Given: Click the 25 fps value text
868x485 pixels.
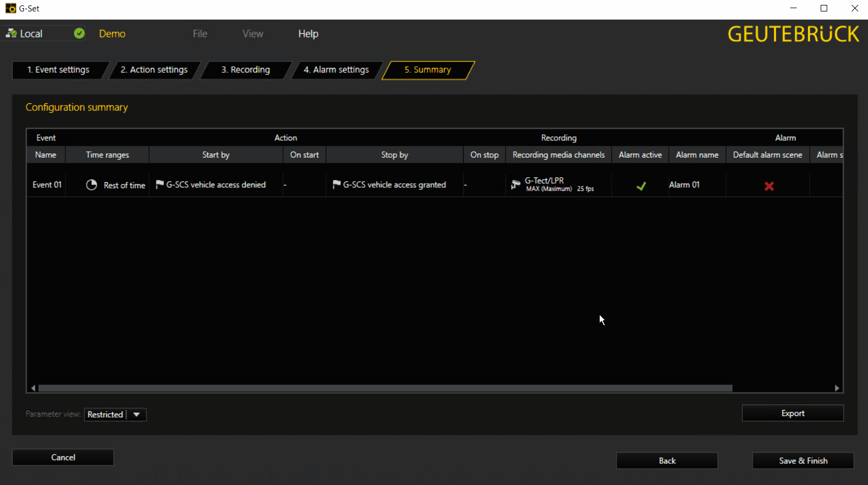Looking at the screenshot, I should (x=586, y=189).
